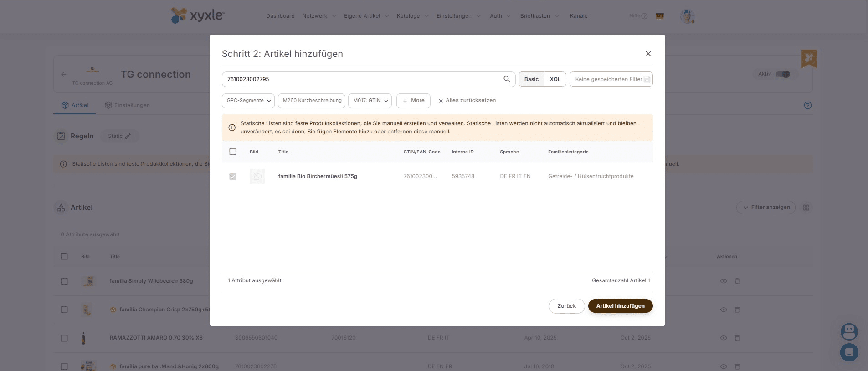Click 'familia Bio Birchermüesli 575g' title
The height and width of the screenshot is (371, 868).
[x=318, y=176]
